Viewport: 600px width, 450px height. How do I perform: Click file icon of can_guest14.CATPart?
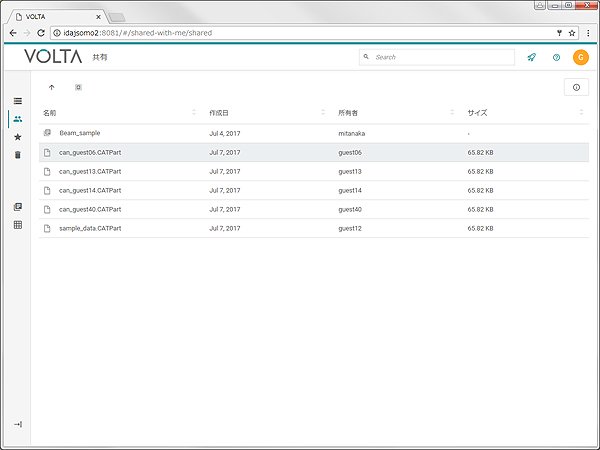point(47,190)
